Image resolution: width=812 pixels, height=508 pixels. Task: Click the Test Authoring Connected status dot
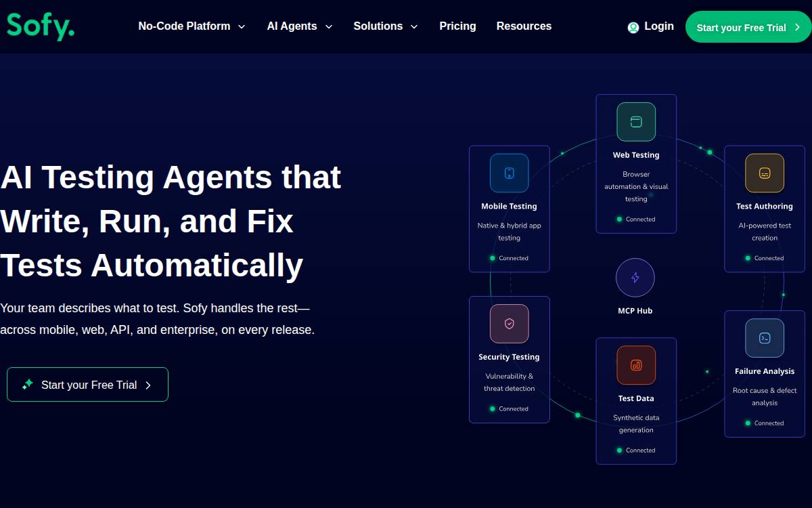[748, 258]
